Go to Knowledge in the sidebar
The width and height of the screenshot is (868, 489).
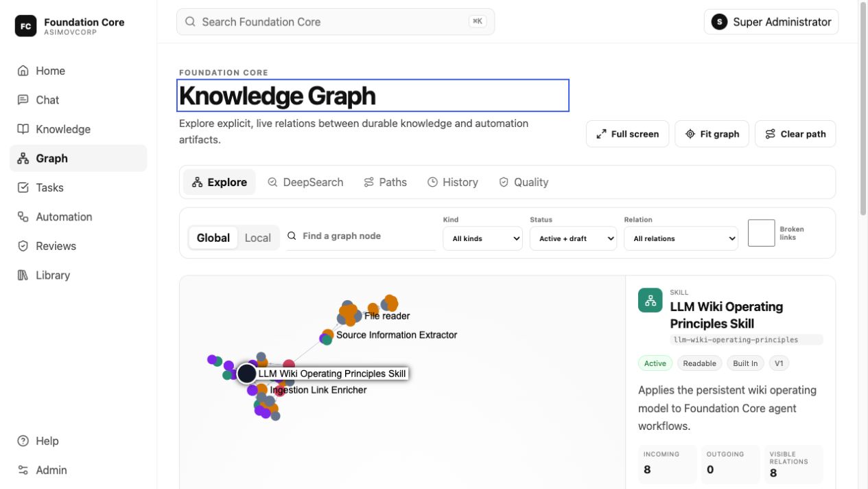tap(78, 129)
